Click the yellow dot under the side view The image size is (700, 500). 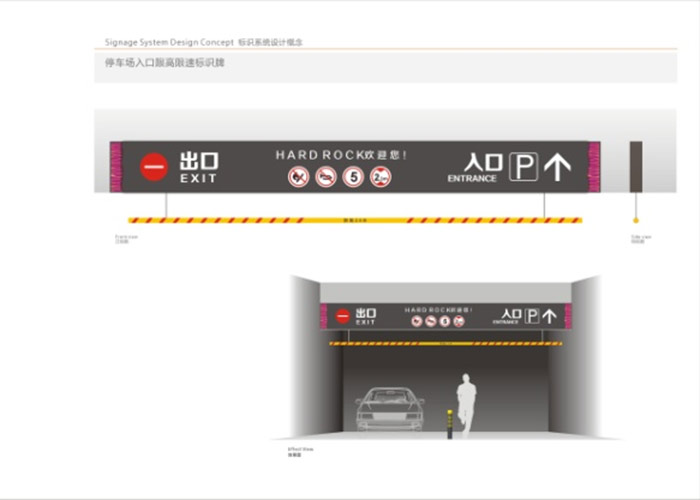[x=636, y=221]
